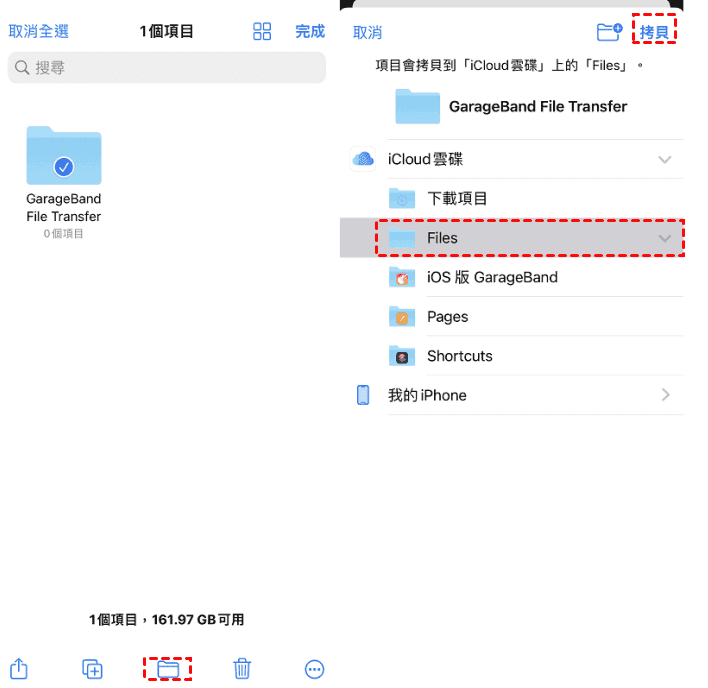
Task: Switch to grid view icon
Action: click(262, 32)
